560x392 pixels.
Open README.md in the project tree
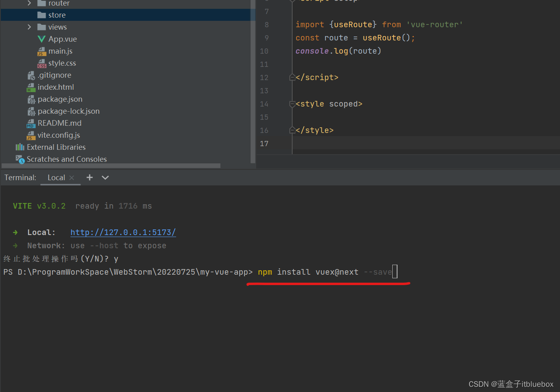pyautogui.click(x=60, y=123)
